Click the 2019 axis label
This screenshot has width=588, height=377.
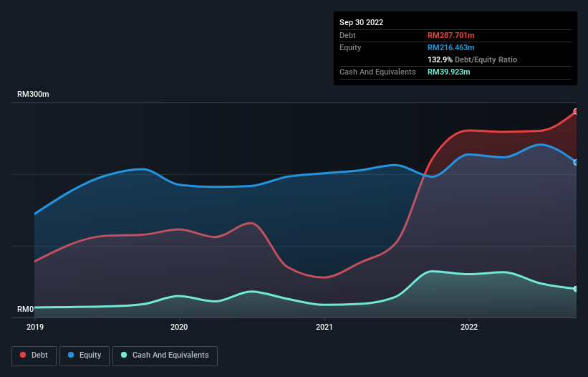35,327
